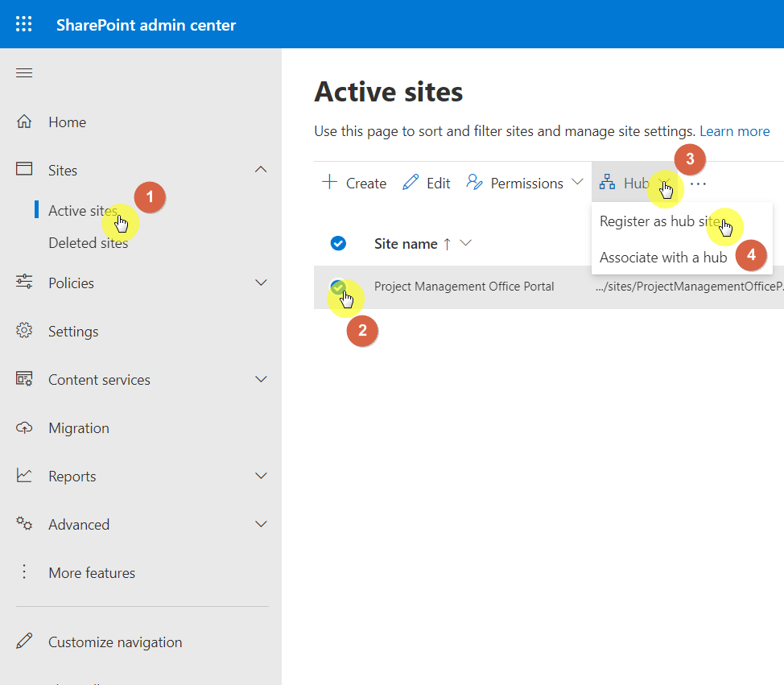Toggle checkbox for Project Management Office Portal
The height and width of the screenshot is (685, 784).
pyautogui.click(x=338, y=287)
